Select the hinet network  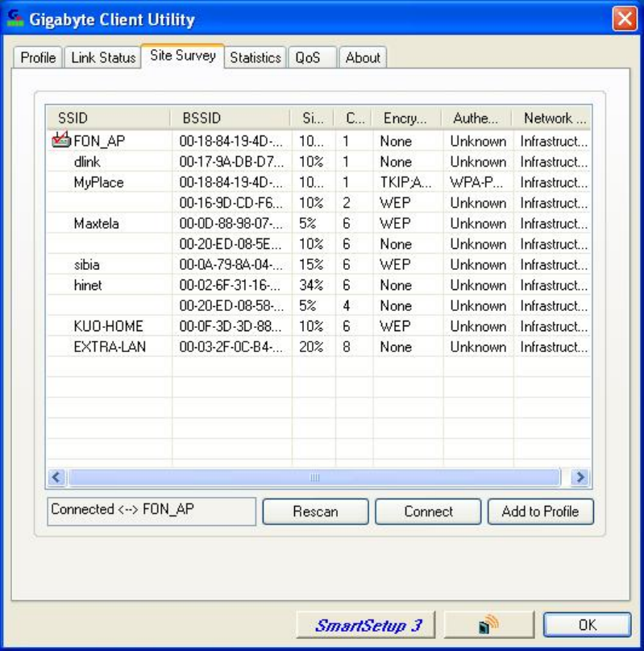pos(88,285)
